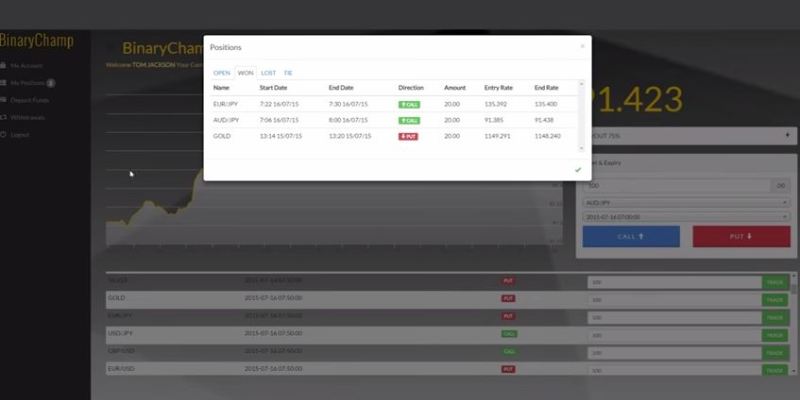This screenshot has height=400, width=800.
Task: Open Withdrawals in the sidebar
Action: (x=28, y=117)
